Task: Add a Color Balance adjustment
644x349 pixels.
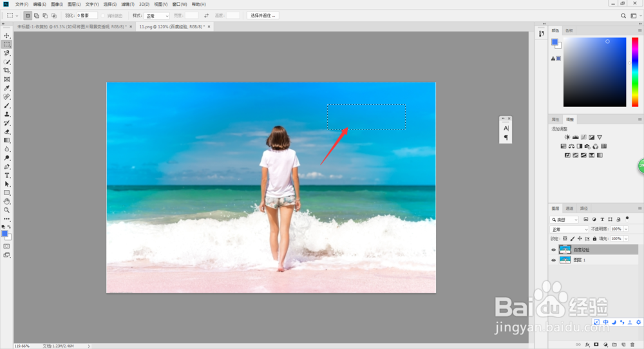Action: click(571, 146)
